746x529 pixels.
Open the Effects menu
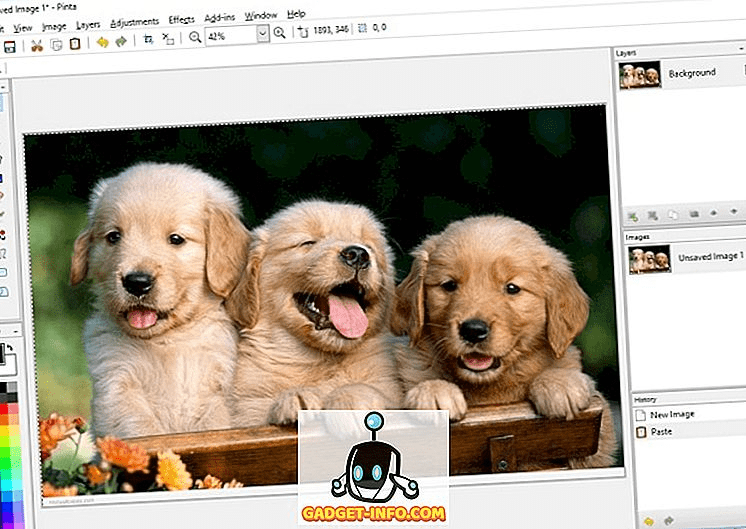[x=182, y=20]
